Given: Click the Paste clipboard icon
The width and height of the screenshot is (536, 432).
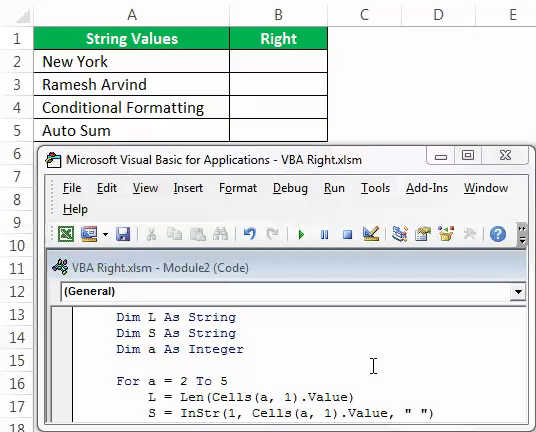Looking at the screenshot, I should pyautogui.click(x=198, y=234).
